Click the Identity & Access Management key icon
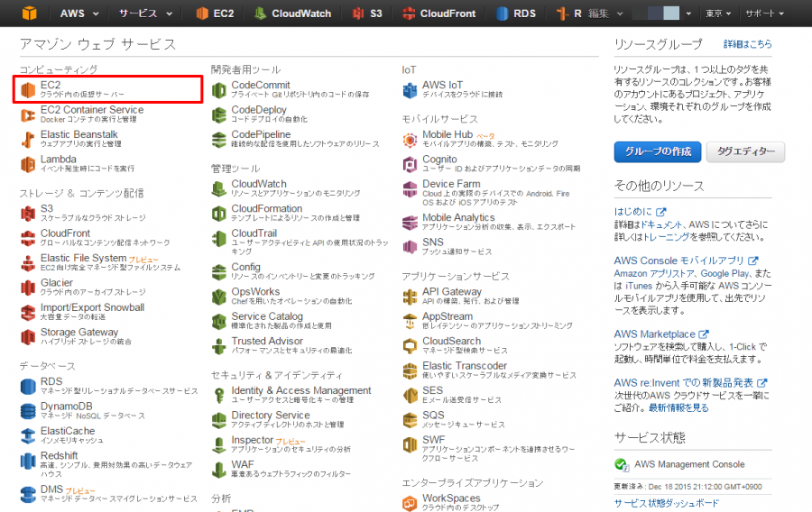The height and width of the screenshot is (512, 812). tap(219, 396)
